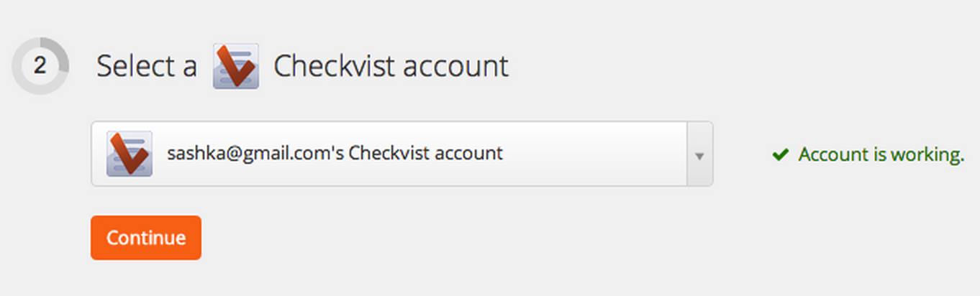Click the number 2 step indicator
The width and height of the screenshot is (980, 296).
40,66
